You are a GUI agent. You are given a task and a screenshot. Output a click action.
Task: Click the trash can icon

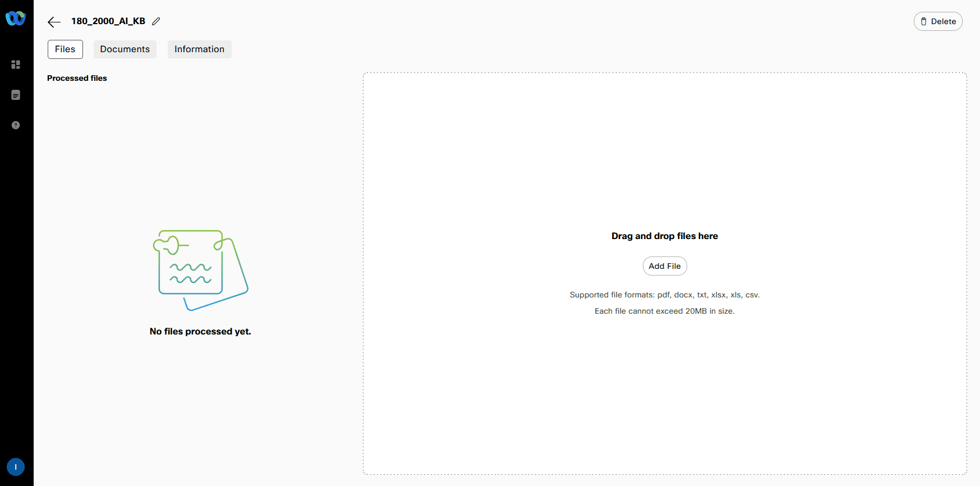click(923, 21)
